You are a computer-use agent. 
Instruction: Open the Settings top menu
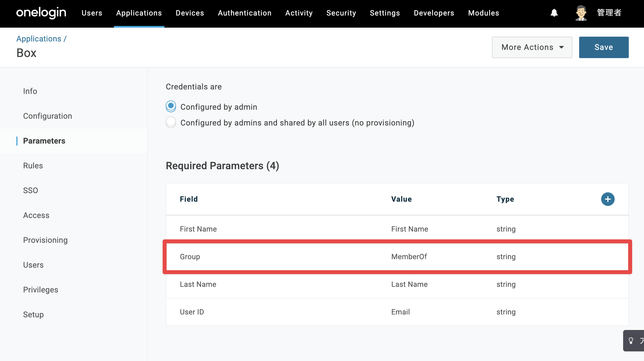coord(385,13)
